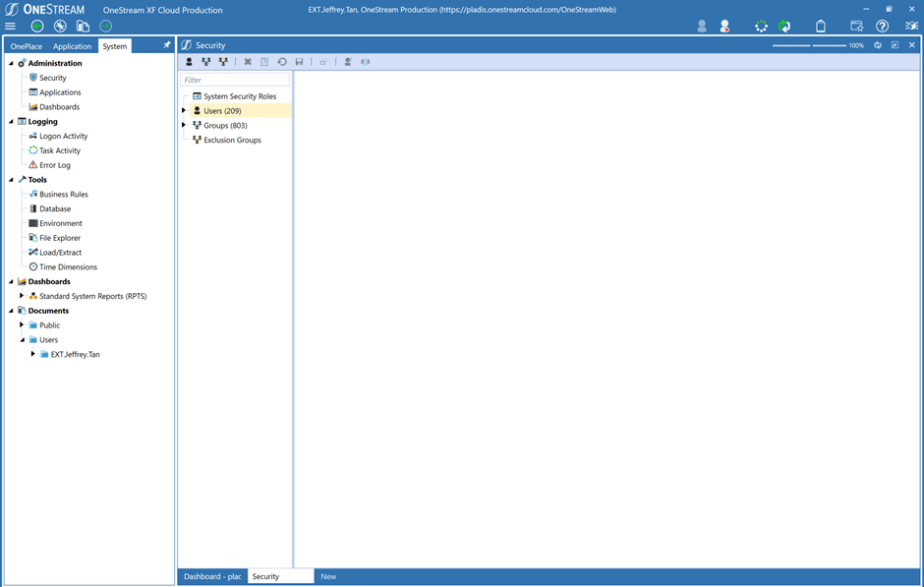The image size is (924, 587).
Task: Toggle the pin icon on the navigation panel
Action: tap(165, 44)
